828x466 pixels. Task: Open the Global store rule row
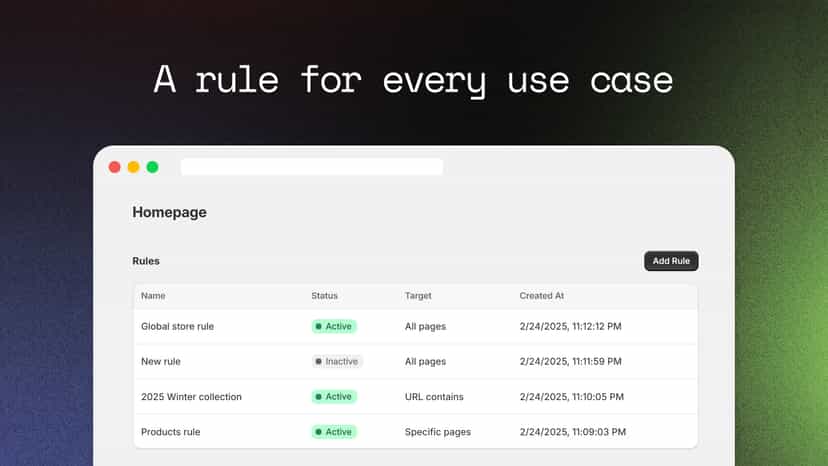click(x=416, y=327)
